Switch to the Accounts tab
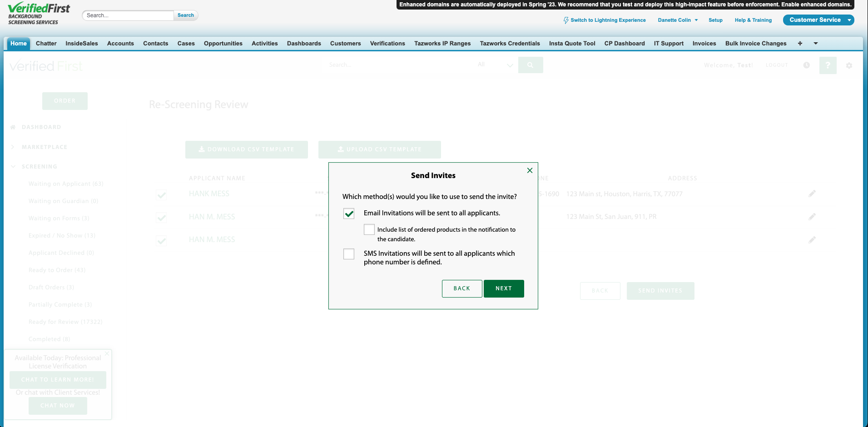Image resolution: width=868 pixels, height=427 pixels. (120, 44)
